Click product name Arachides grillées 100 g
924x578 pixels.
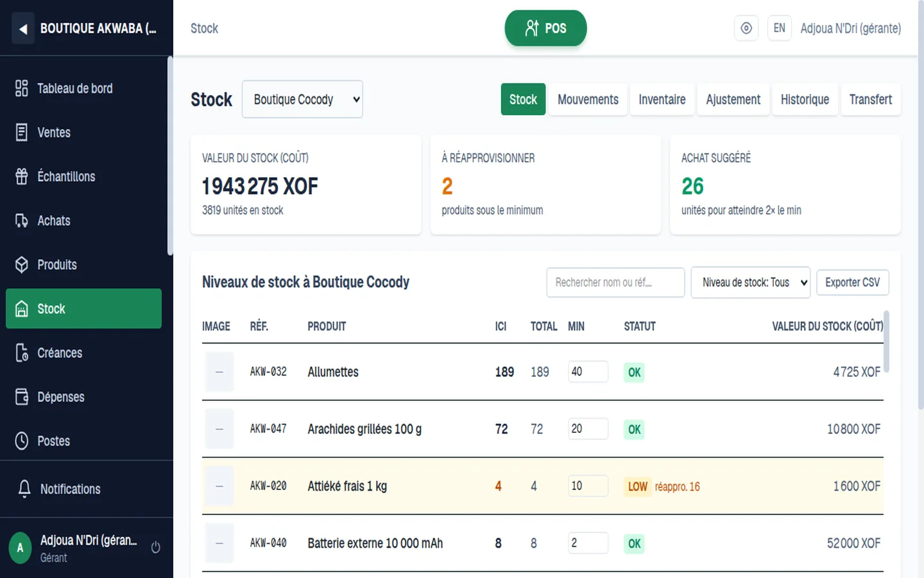coord(364,429)
